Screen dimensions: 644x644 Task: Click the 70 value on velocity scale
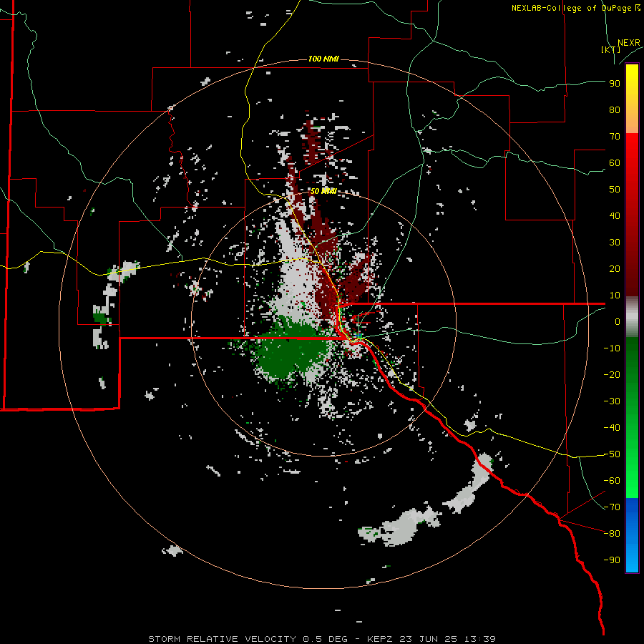click(615, 137)
